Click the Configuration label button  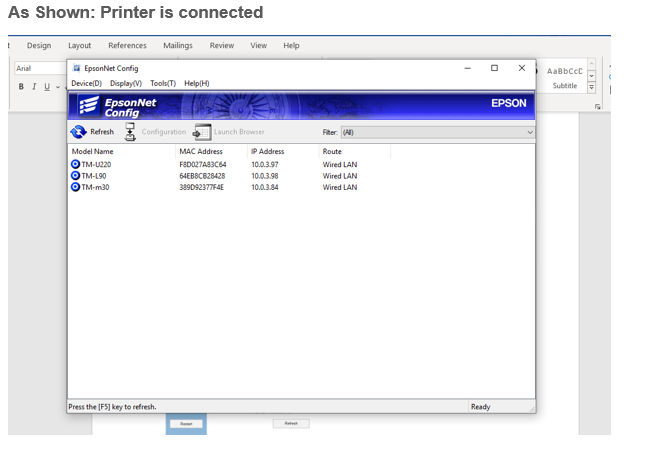tap(164, 132)
